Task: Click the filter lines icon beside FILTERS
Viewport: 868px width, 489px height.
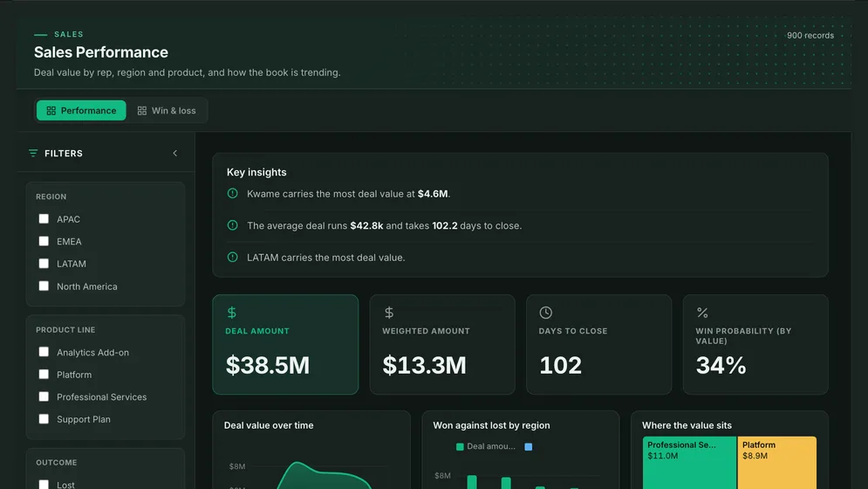Action: (33, 153)
